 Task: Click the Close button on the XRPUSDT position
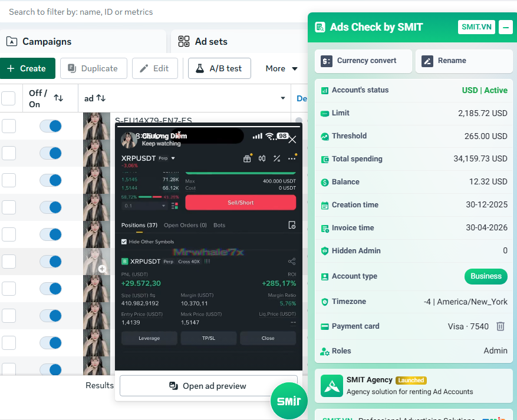pyautogui.click(x=268, y=338)
